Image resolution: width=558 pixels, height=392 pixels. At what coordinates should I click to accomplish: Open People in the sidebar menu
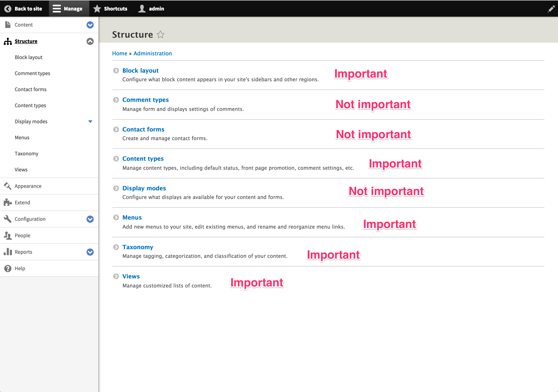22,235
